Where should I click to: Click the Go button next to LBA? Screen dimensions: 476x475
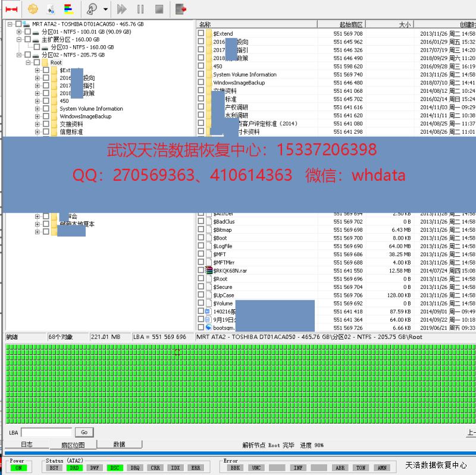pyautogui.click(x=84, y=432)
